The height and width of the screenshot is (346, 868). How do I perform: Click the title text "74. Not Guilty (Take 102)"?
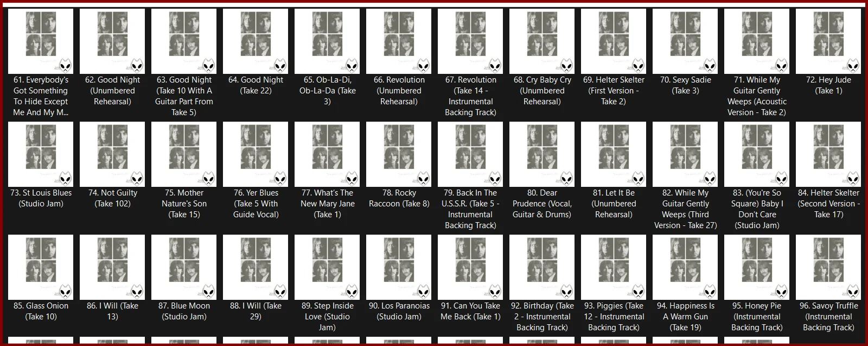click(112, 198)
